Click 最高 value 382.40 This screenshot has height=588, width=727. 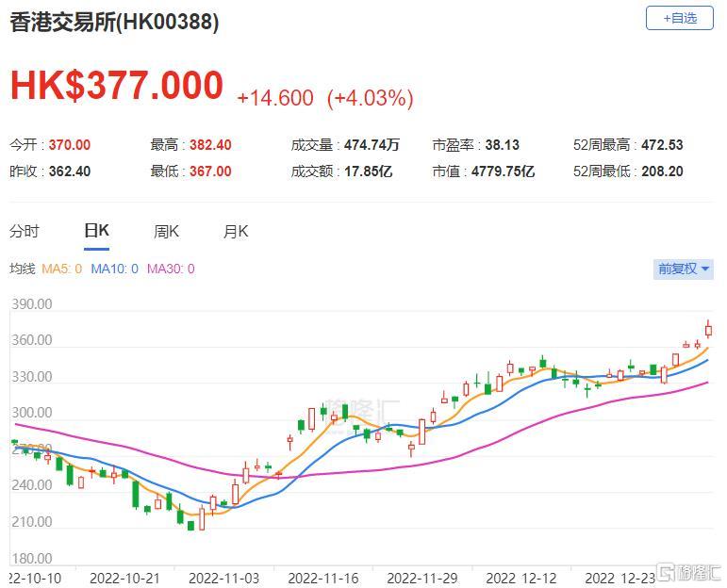210,145
